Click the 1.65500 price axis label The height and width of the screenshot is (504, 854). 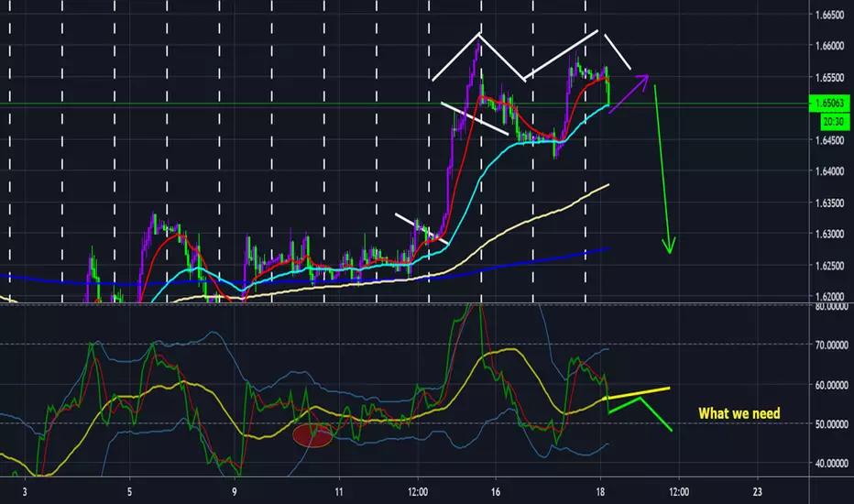(x=829, y=78)
